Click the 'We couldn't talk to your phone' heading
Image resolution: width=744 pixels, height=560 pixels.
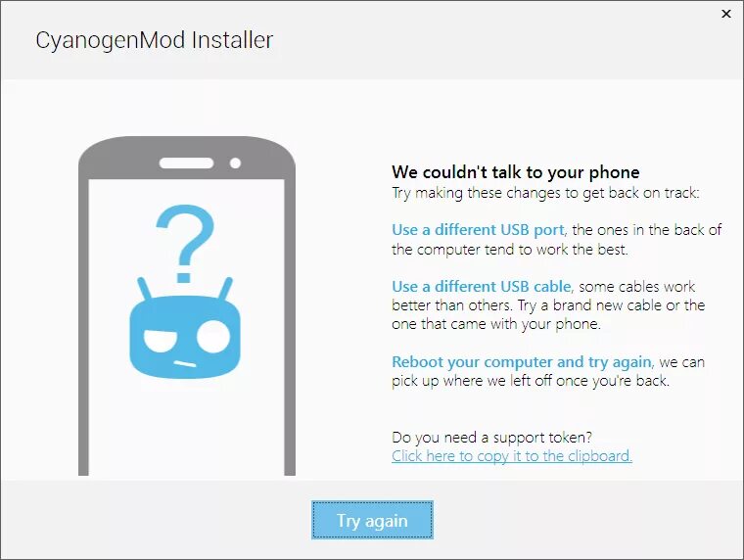click(x=516, y=172)
